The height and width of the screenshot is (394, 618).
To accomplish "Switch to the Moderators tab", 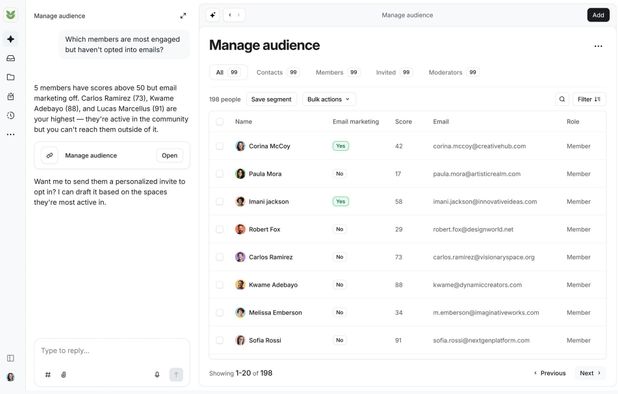I will tap(453, 72).
